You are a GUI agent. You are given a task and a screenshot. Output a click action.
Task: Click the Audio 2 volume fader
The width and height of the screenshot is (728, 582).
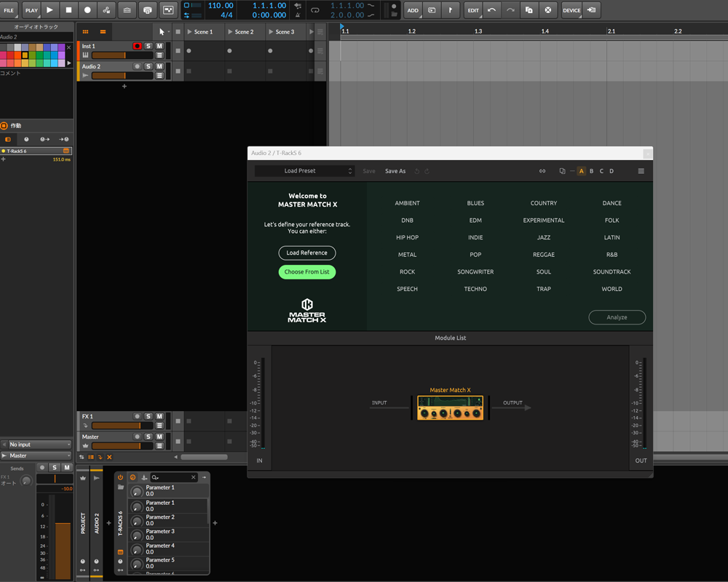coord(122,76)
